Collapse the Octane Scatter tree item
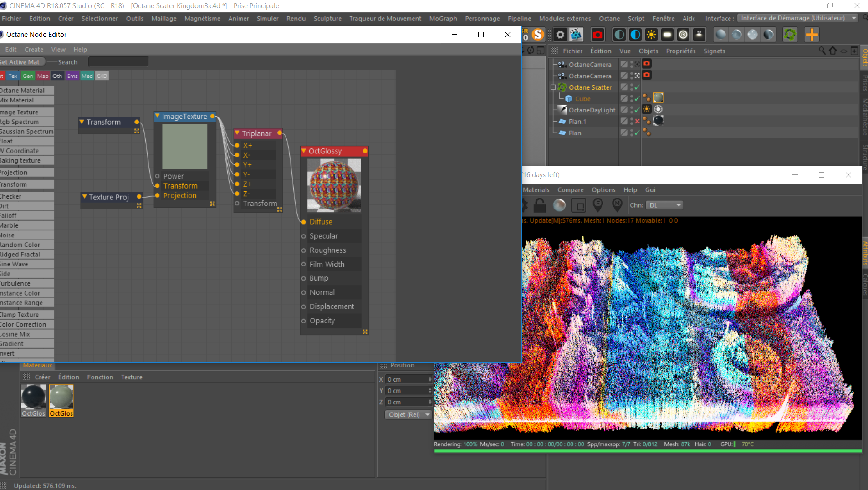 (x=553, y=87)
